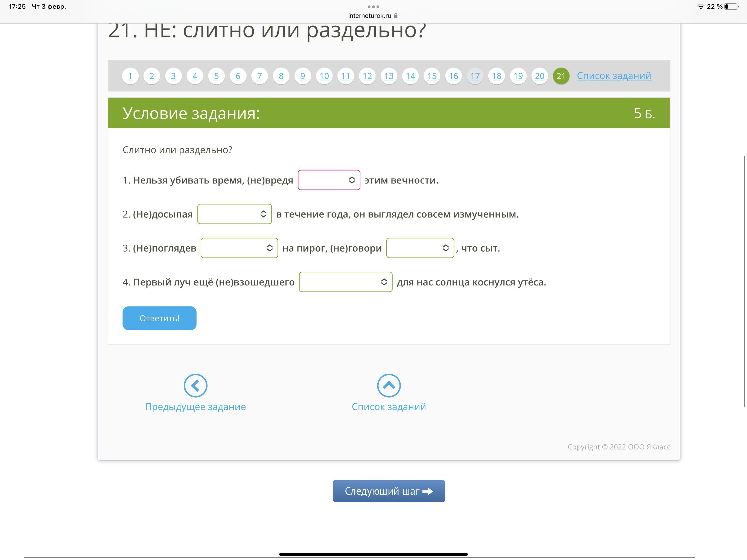747x560 pixels.
Task: Open the dropdown after (Не)досыпая
Action: 234,214
